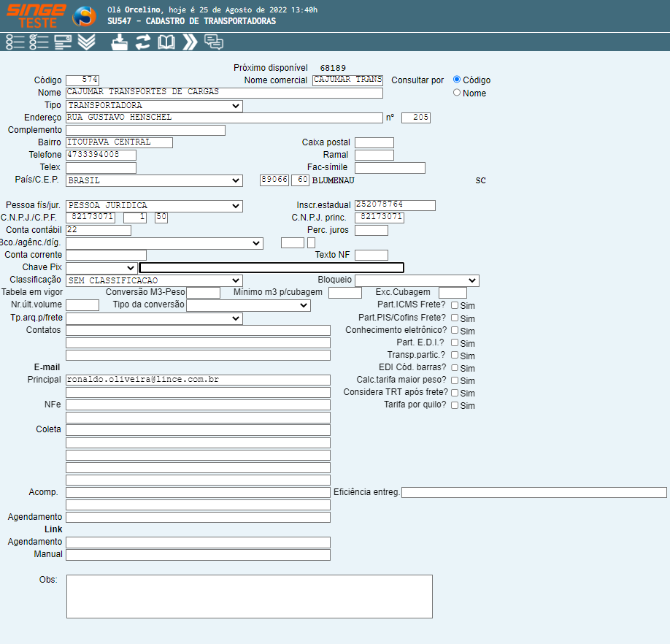The width and height of the screenshot is (670, 644).
Task: Open the Tipo dropdown showing TRANSPORTADORA
Action: click(154, 106)
